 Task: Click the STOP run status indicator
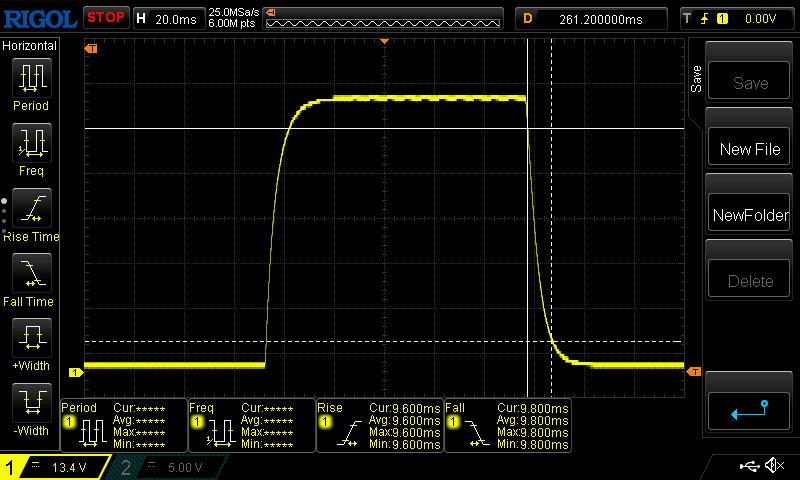105,17
